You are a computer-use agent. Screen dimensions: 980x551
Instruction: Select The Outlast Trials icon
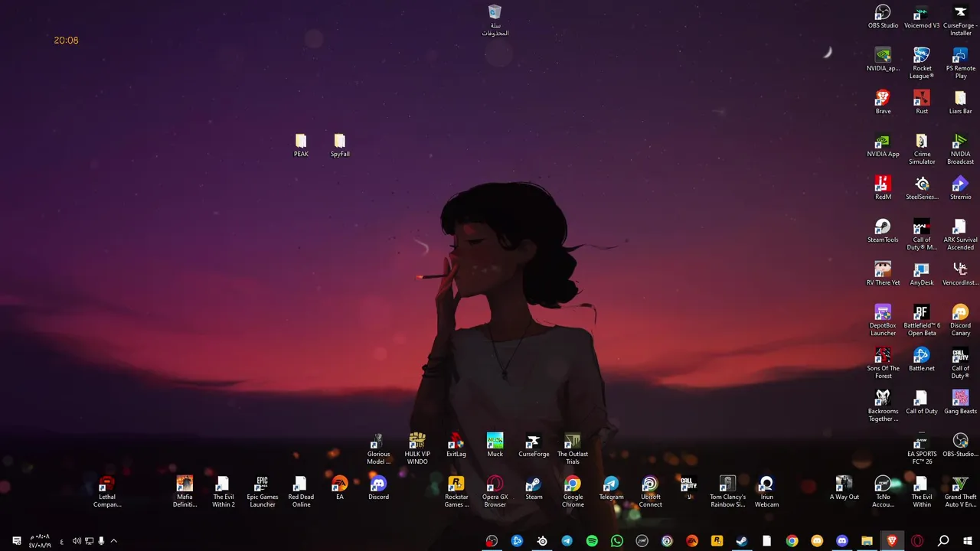click(x=573, y=449)
